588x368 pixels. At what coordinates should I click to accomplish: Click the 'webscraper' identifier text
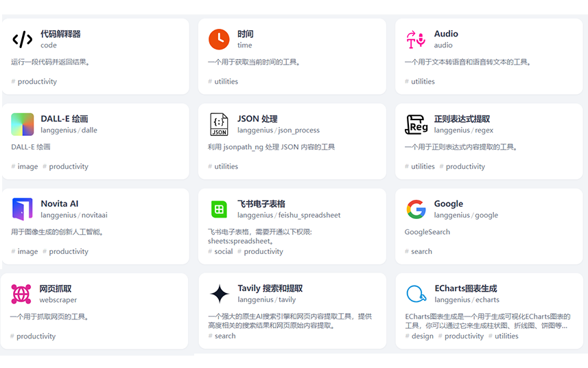(58, 300)
